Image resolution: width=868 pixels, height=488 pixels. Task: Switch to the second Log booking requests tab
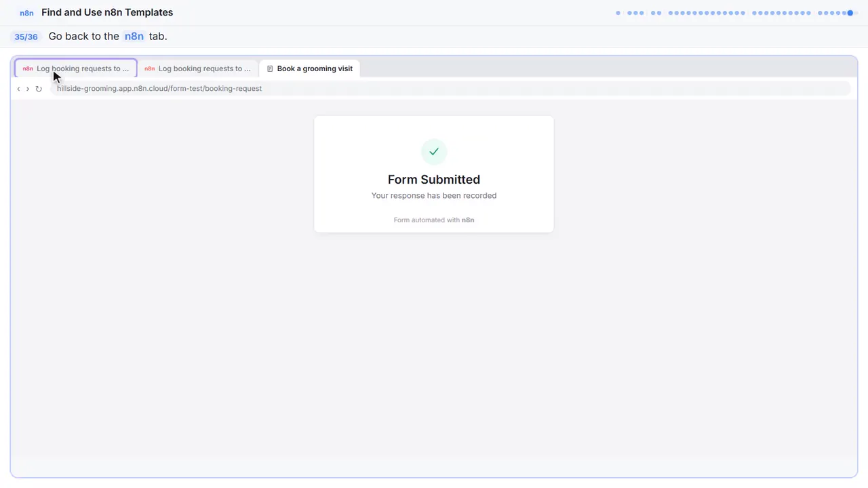198,68
